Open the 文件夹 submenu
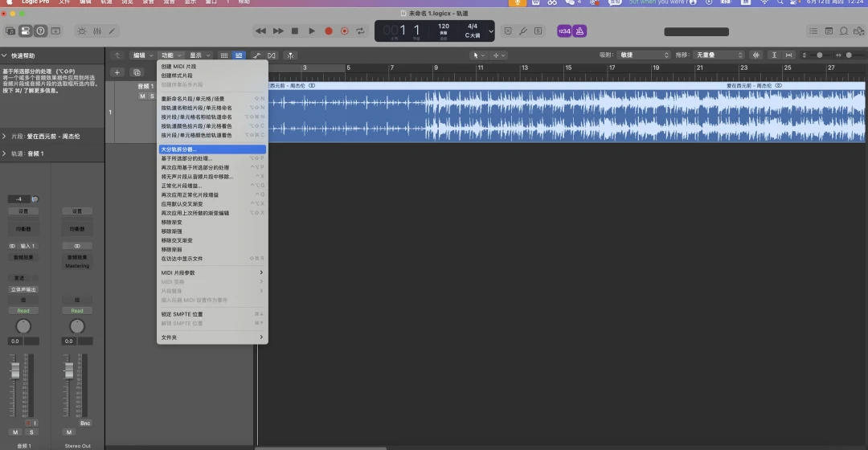Viewport: 868px width, 450px height. click(212, 337)
